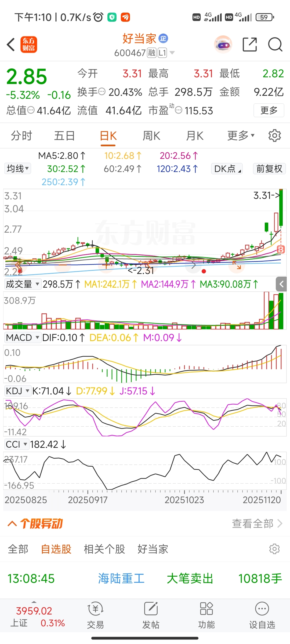Open the Eastmoney (东方财富) logo icon
The width and height of the screenshot is (290, 644).
point(29,45)
